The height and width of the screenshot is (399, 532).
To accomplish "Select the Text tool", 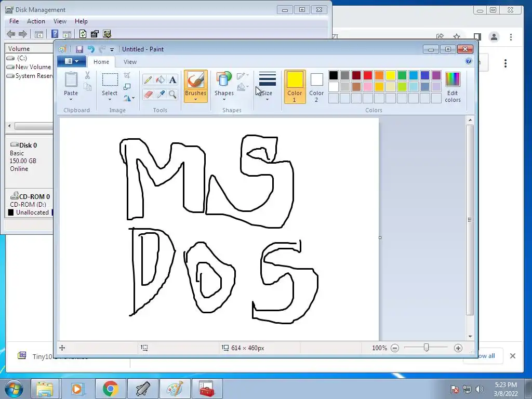I will [172, 79].
